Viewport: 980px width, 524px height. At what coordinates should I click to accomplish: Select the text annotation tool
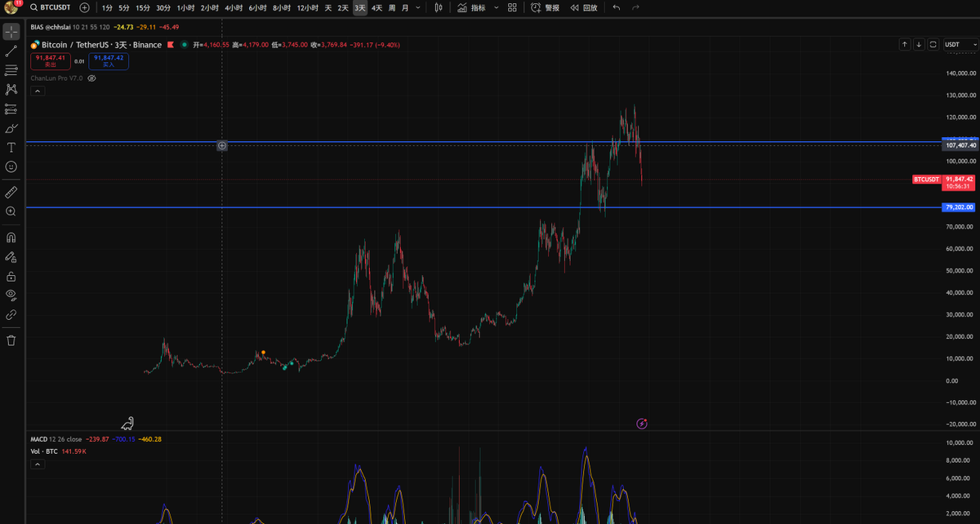[11, 148]
